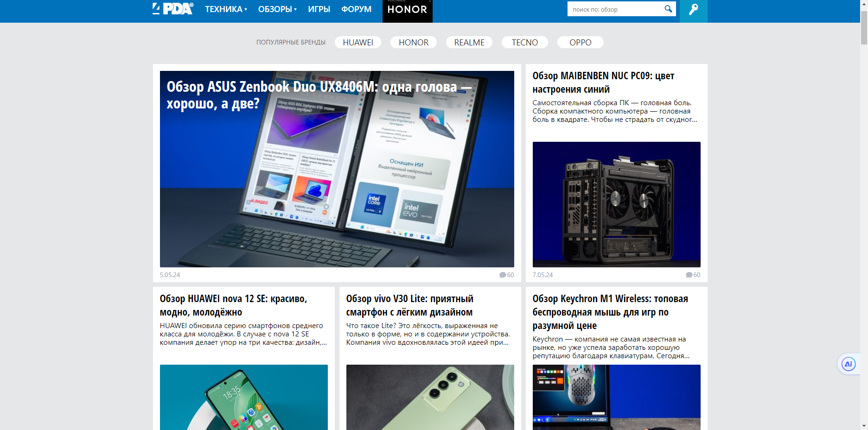Open the vivo V30 Lite review title

pos(409,305)
